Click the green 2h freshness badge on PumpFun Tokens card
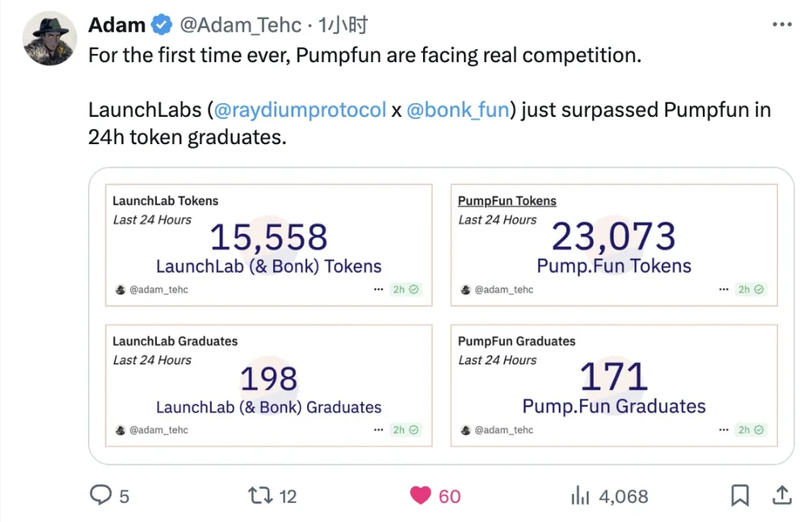The image size is (812, 522). click(x=750, y=289)
